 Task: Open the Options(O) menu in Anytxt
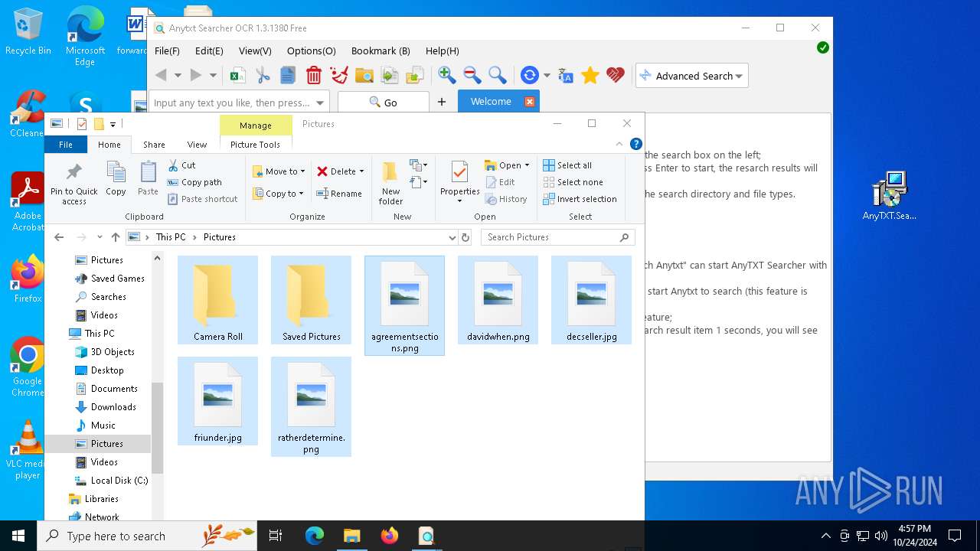(311, 51)
